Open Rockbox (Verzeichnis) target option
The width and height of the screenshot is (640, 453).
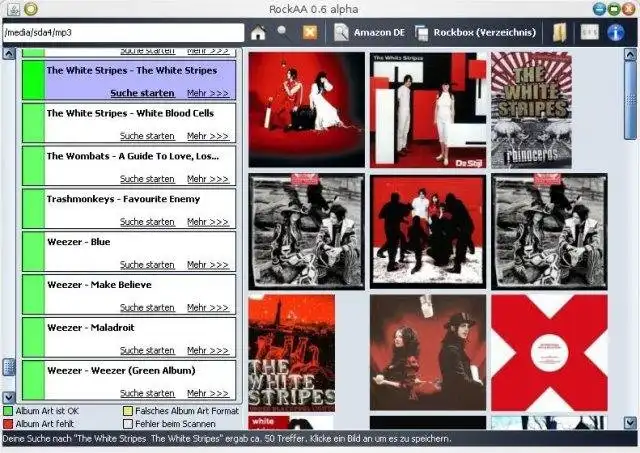point(476,32)
